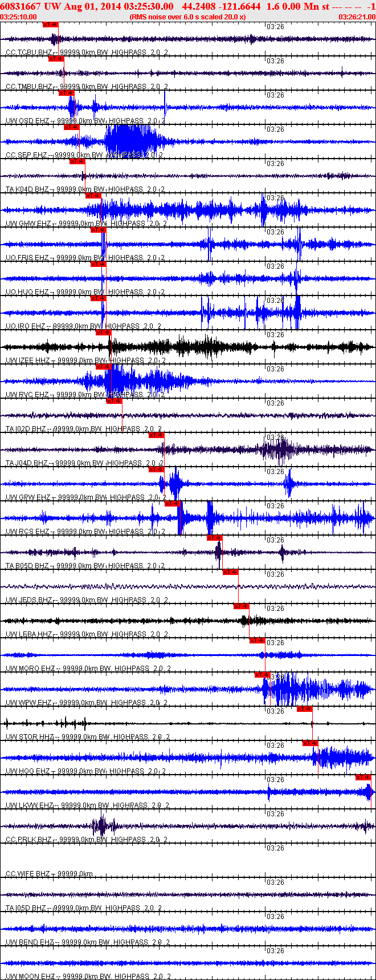The width and height of the screenshot is (376, 980).
Task: Click the UW.STOR.HHZ station label
Action: click(30, 737)
